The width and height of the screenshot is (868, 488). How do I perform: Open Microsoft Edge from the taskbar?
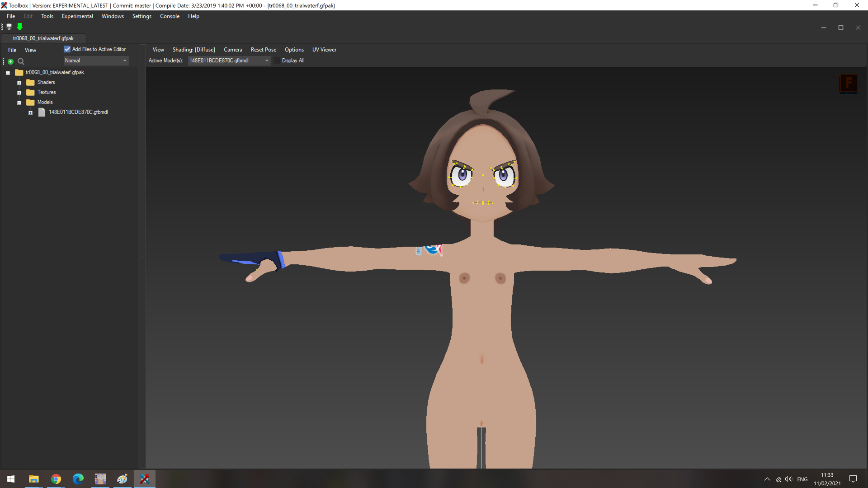(x=78, y=479)
